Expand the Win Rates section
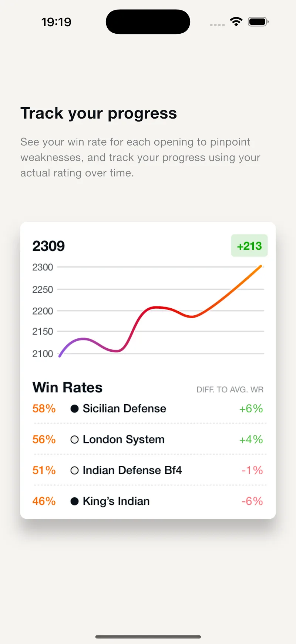This screenshot has width=296, height=644. pyautogui.click(x=67, y=387)
